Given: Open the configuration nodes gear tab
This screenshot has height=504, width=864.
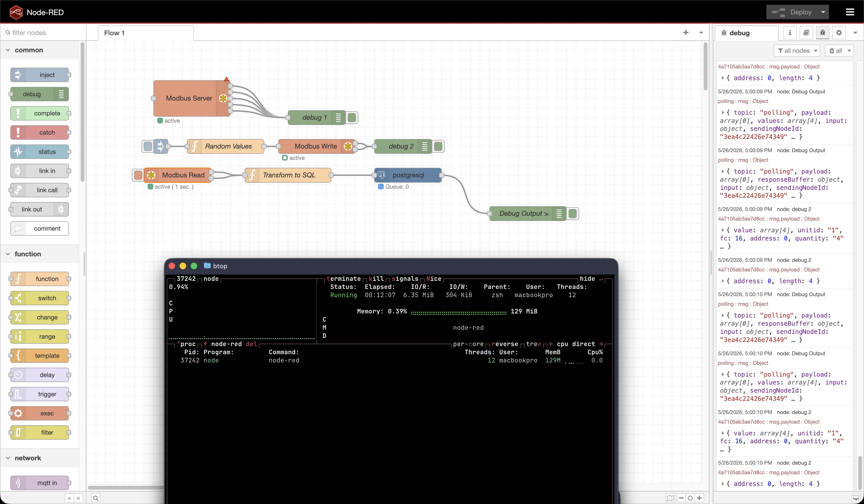Looking at the screenshot, I should [839, 33].
